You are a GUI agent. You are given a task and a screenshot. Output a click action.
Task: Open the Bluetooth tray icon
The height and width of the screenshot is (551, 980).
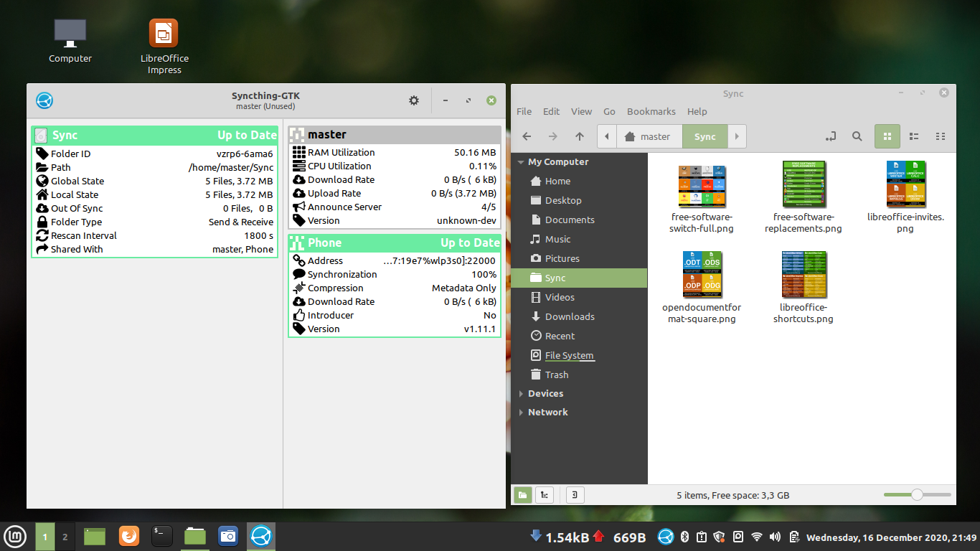[684, 537]
